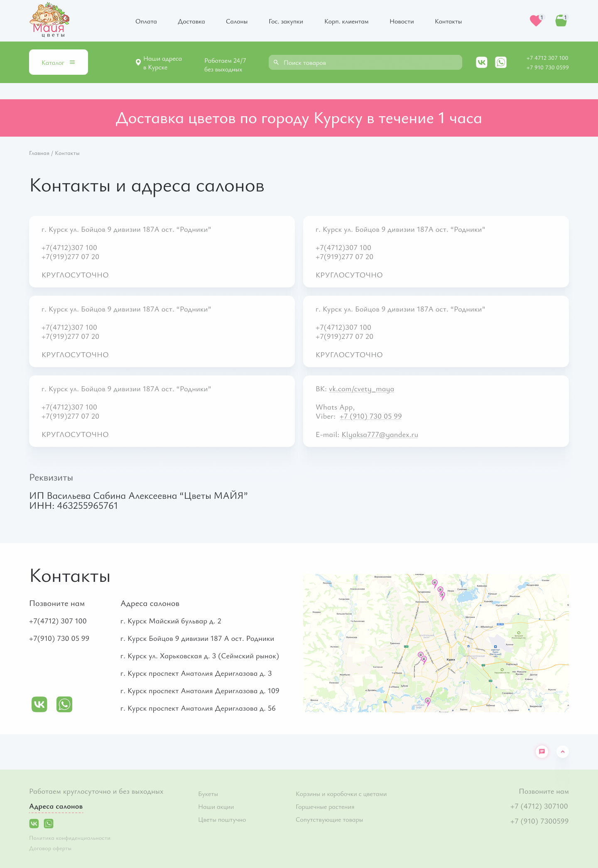Click the Klyaksa777@yandex.ru email link

(380, 435)
